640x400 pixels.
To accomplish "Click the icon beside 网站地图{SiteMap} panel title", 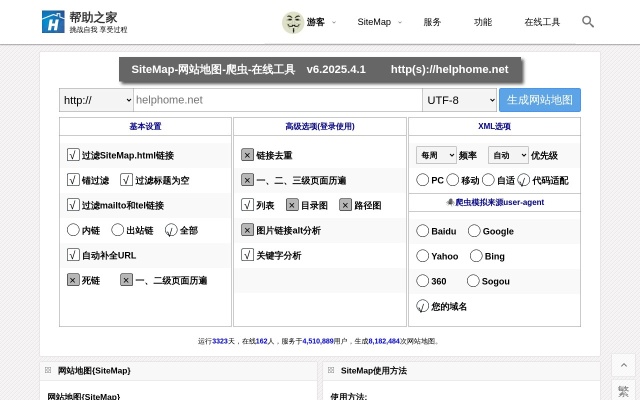I will click(48, 370).
